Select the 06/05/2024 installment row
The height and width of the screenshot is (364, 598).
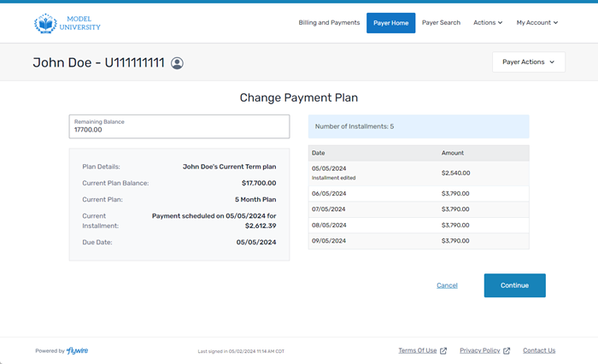pyautogui.click(x=418, y=194)
